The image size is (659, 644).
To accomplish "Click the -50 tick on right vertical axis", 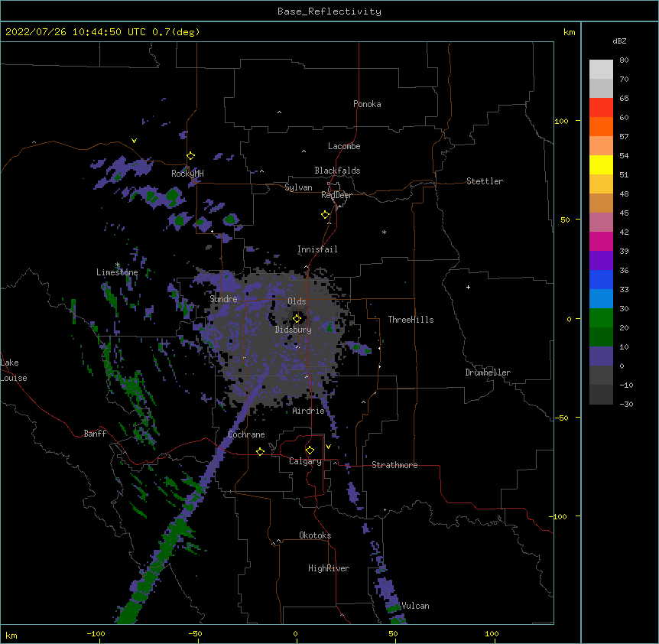I will tap(561, 418).
